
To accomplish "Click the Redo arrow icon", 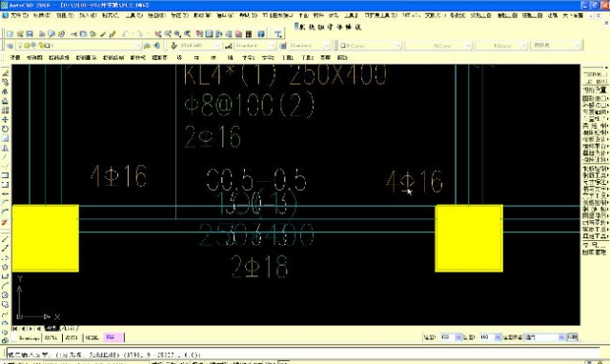I will (x=139, y=34).
